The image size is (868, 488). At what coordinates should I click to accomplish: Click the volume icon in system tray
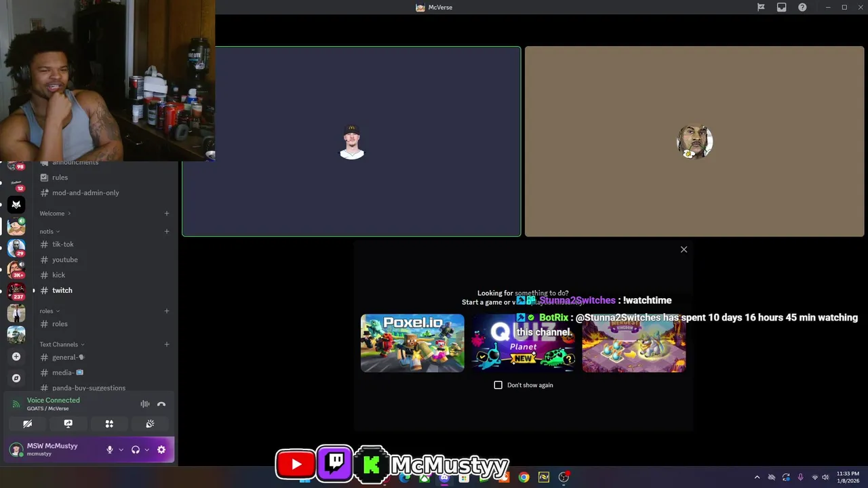(x=825, y=477)
